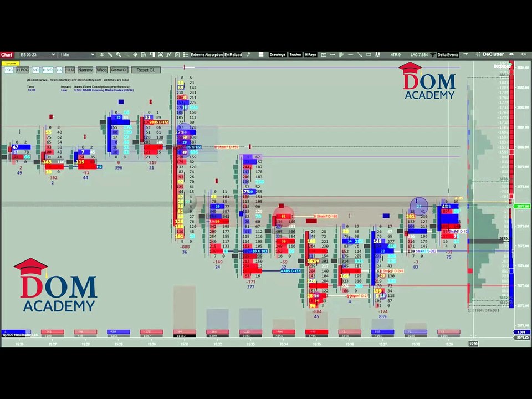This screenshot has width=532, height=399.
Task: Open the chart properties document icon
Action: pyautogui.click(x=144, y=55)
